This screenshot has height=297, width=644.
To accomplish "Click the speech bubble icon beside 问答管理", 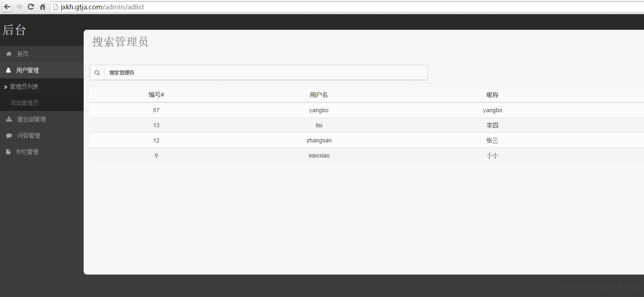I will coord(9,135).
